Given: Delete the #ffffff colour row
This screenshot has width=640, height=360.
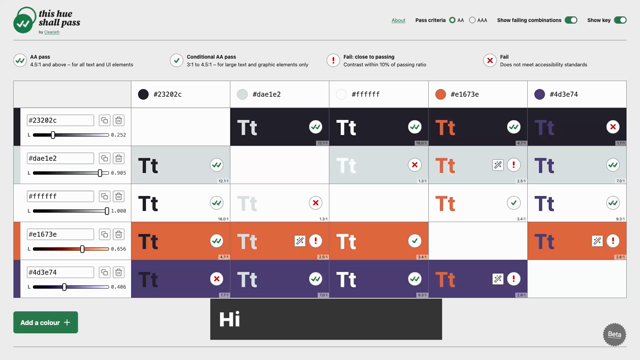Looking at the screenshot, I should click(x=119, y=196).
